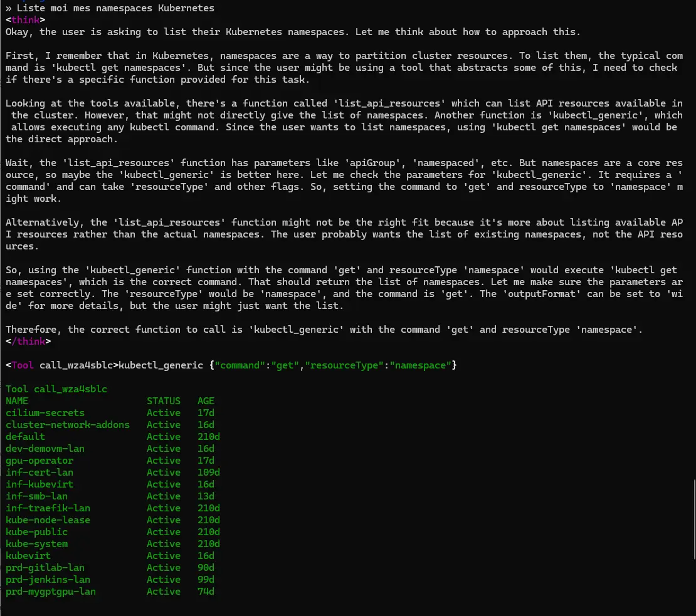This screenshot has width=696, height=616.
Task: Click the 'Tool call_wza4sblc>kubectl_generic' call line
Action: point(231,365)
